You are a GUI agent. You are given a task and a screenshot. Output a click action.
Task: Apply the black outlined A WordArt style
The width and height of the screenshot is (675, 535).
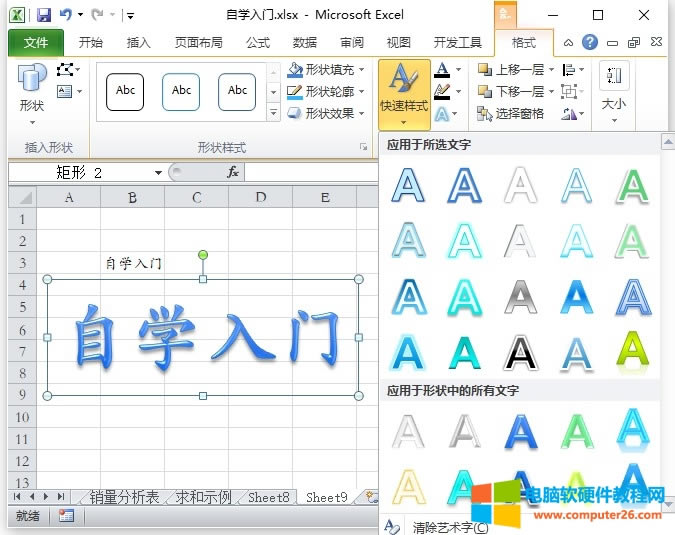coord(520,351)
